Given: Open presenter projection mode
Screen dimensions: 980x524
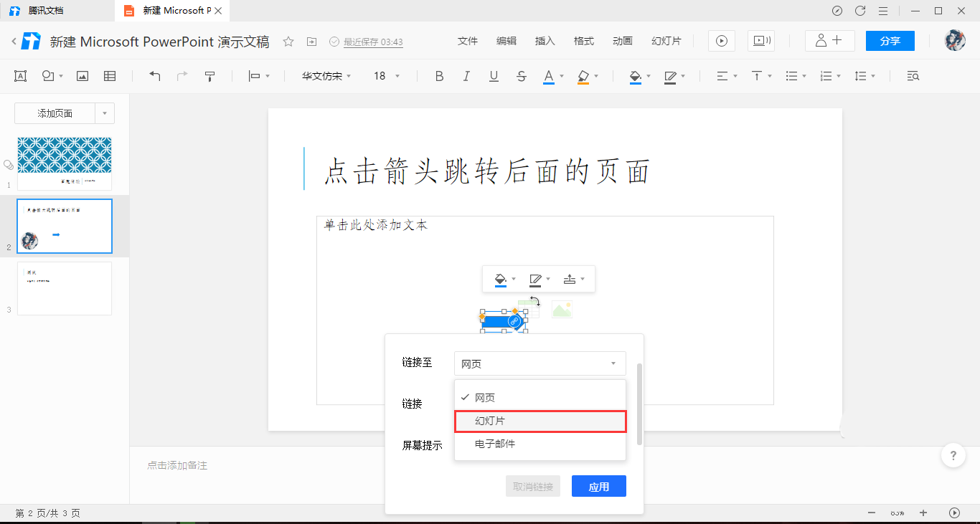Looking at the screenshot, I should pyautogui.click(x=760, y=41).
